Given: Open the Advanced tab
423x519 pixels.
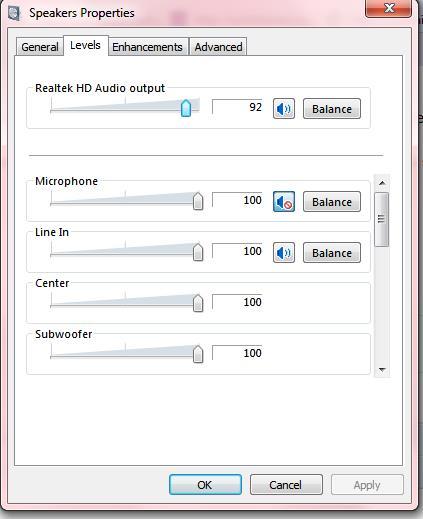Looking at the screenshot, I should [x=218, y=47].
